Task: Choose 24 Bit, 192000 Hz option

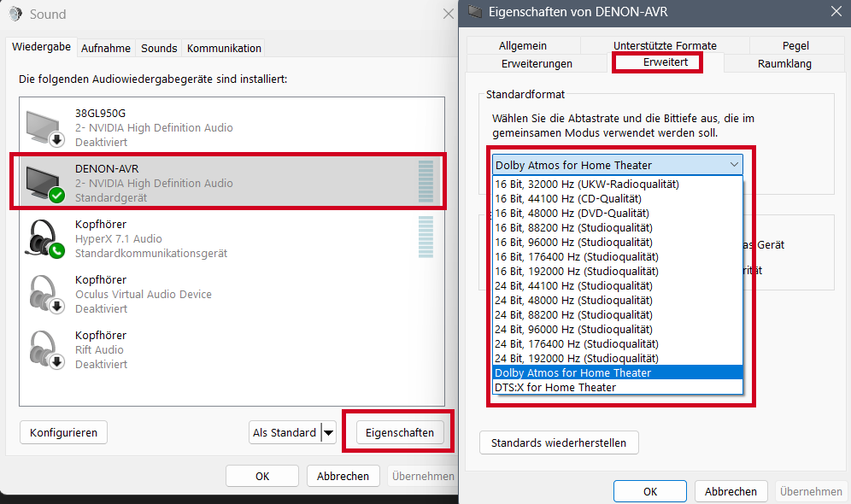Action: (618, 358)
